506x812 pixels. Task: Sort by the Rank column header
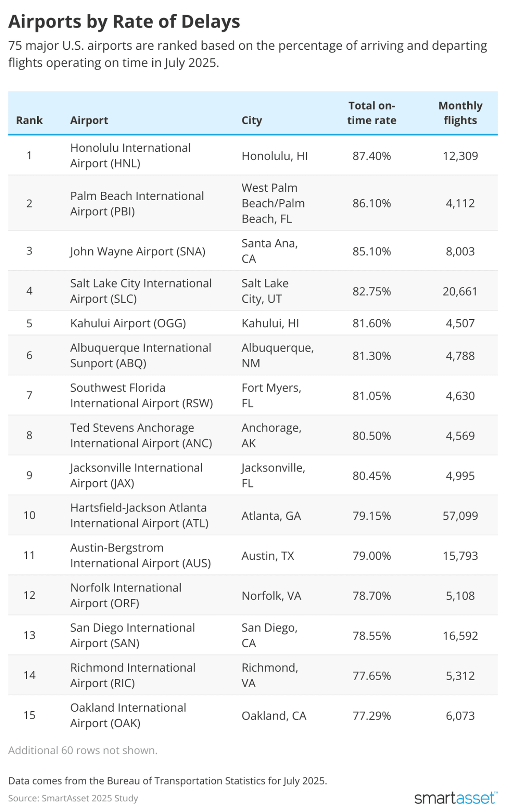coord(29,120)
